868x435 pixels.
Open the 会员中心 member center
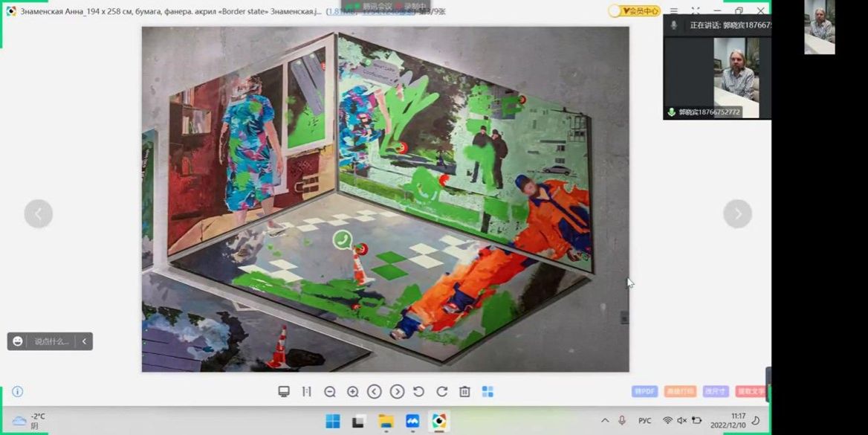[635, 11]
